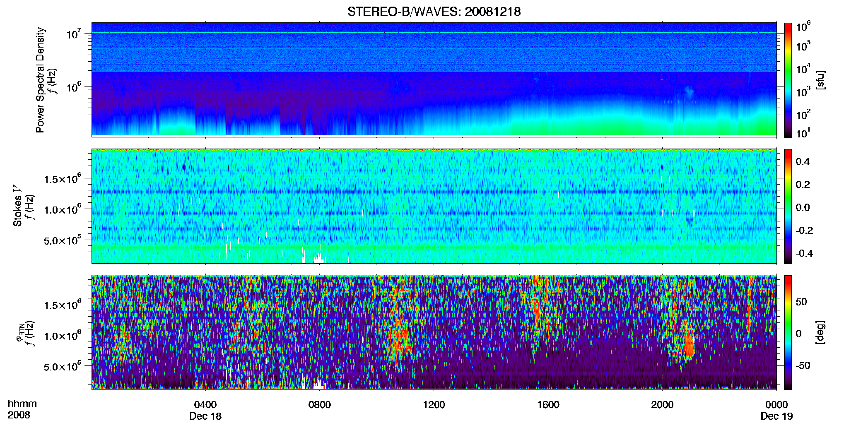Image resolution: width=868 pixels, height=447 pixels.
Task: Click the φRTN direction spectrogram panel
Action: pyautogui.click(x=434, y=332)
